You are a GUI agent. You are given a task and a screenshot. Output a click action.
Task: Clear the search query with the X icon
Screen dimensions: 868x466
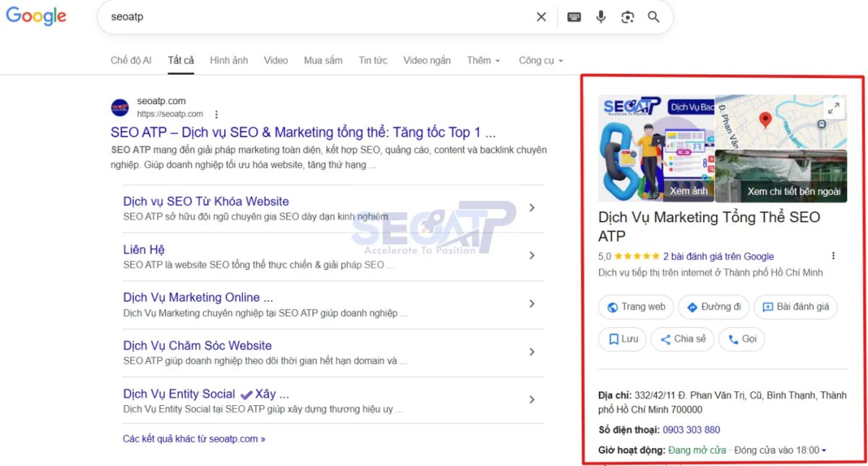coord(540,16)
